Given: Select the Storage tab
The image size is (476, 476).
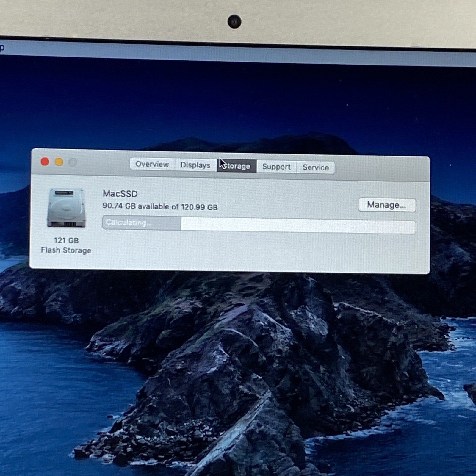Looking at the screenshot, I should click(237, 166).
